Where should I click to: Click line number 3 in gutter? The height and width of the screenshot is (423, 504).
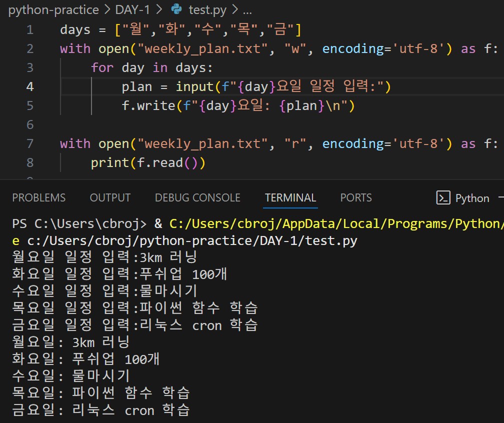[x=30, y=68]
